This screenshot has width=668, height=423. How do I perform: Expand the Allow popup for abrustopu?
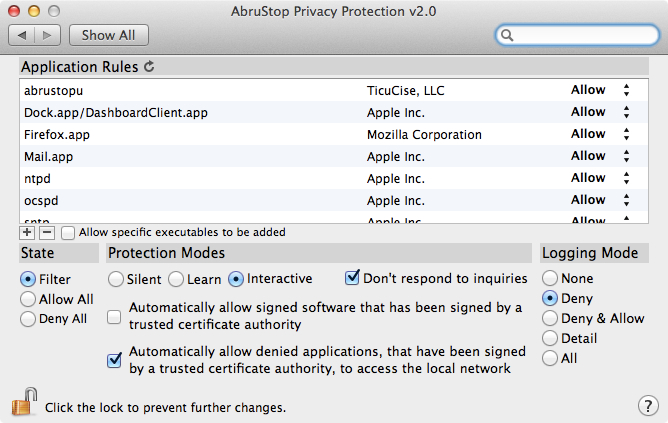601,90
